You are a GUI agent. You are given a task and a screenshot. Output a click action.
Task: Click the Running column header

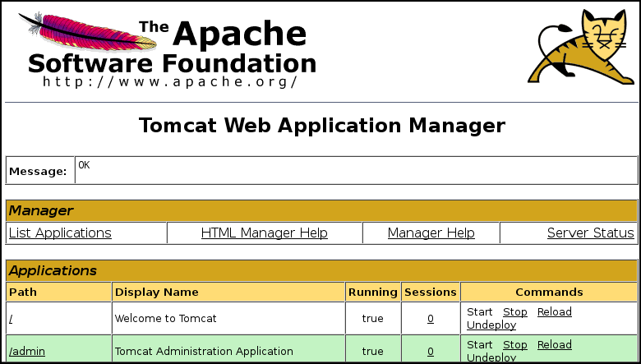(373, 292)
